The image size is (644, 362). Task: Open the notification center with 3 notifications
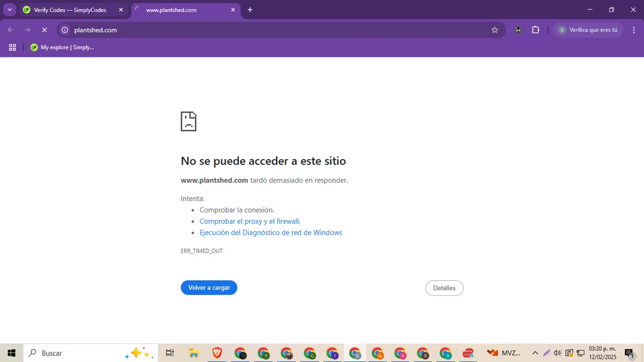tap(630, 353)
